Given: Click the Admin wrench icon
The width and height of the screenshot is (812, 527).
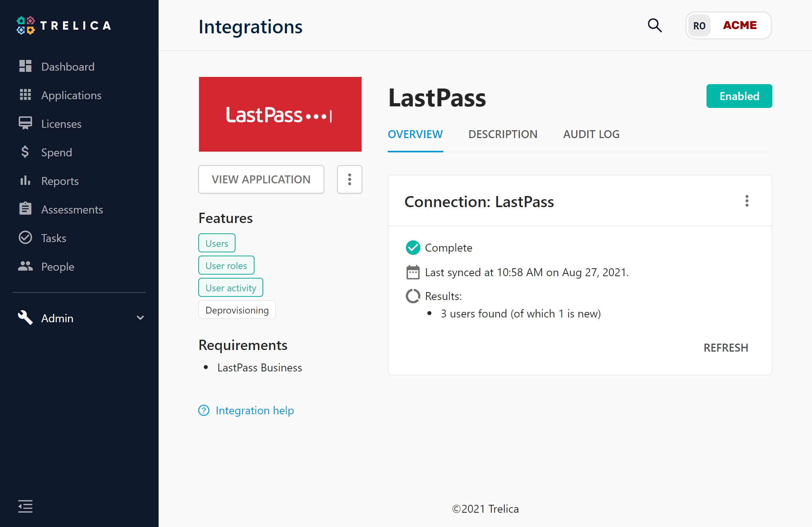Looking at the screenshot, I should 25,318.
